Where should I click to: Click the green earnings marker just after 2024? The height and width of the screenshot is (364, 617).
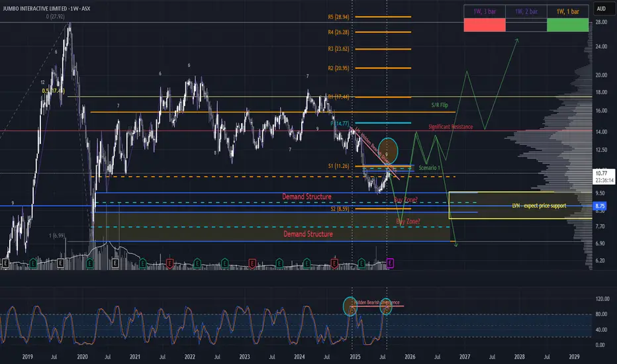coord(307,263)
